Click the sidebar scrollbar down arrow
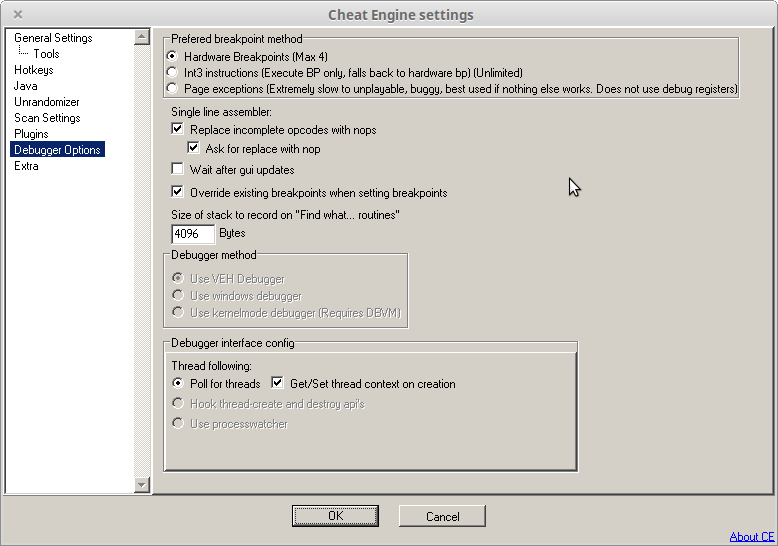The height and width of the screenshot is (546, 778). tap(142, 485)
